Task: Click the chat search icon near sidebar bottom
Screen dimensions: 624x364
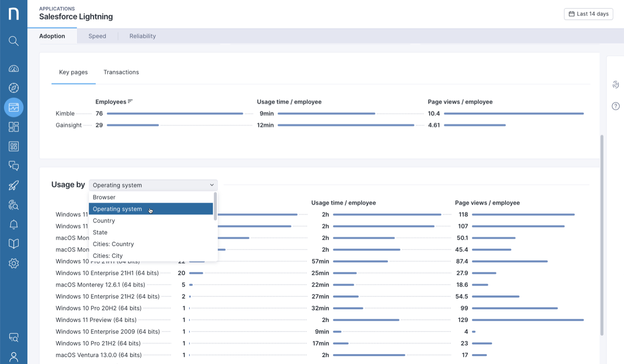Action: coord(14,337)
